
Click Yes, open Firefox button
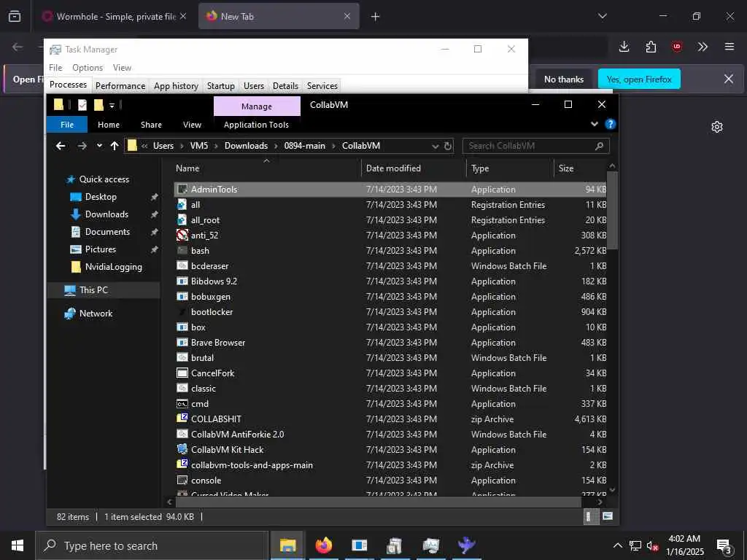(639, 79)
